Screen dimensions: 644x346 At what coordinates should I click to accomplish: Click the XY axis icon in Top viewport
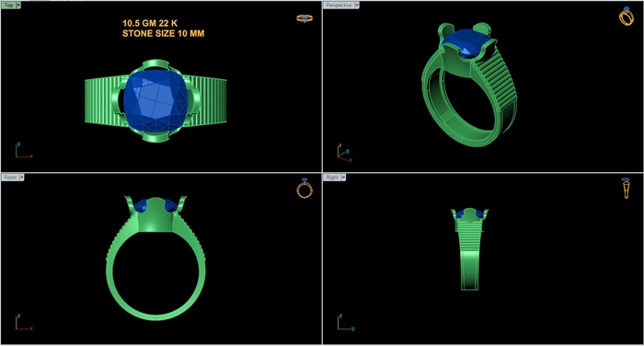tap(24, 150)
